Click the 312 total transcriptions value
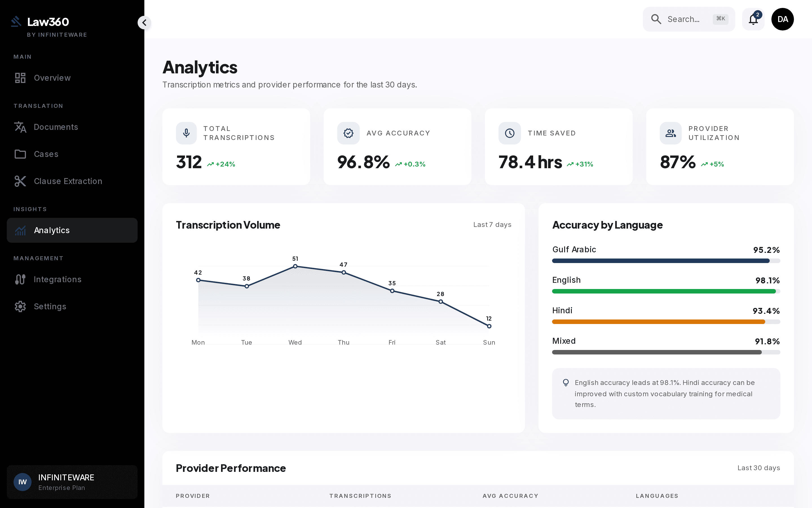The width and height of the screenshot is (812, 508). tap(189, 162)
